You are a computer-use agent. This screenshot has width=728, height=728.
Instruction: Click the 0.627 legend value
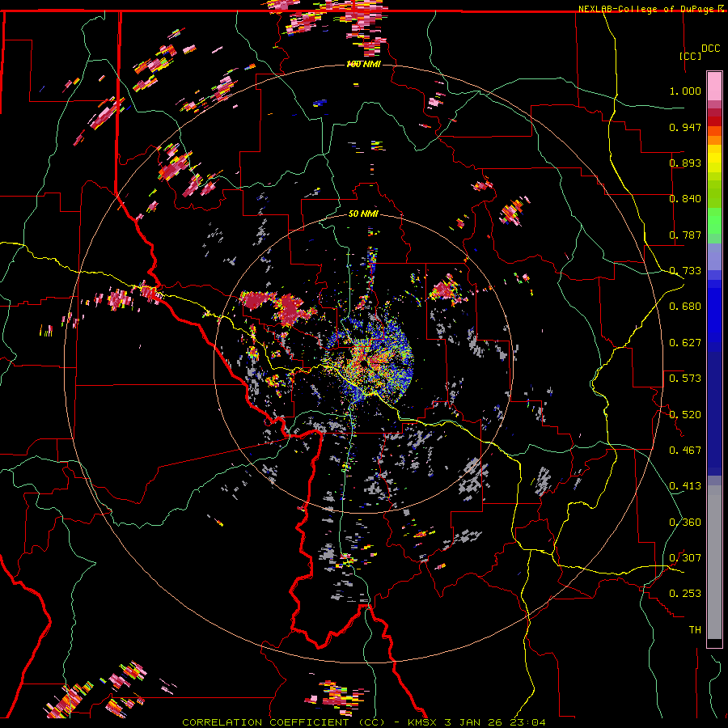tap(685, 343)
